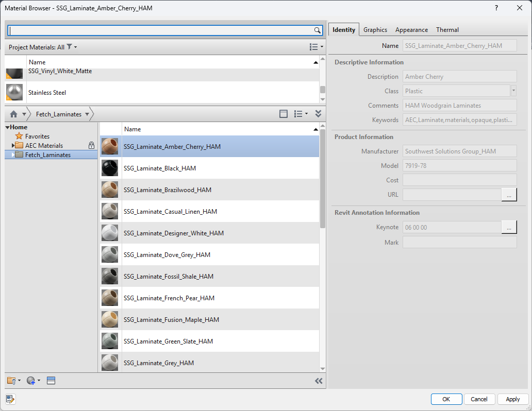Viewport: 532px width, 411px height.
Task: Click the thumbnail view icon above library list
Action: (284, 113)
